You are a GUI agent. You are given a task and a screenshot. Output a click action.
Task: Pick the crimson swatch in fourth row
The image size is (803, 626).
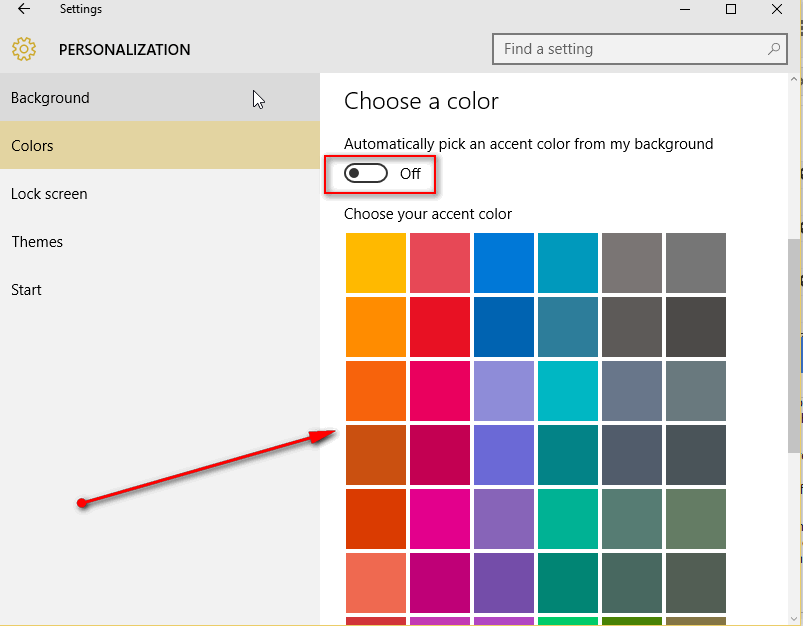(440, 455)
